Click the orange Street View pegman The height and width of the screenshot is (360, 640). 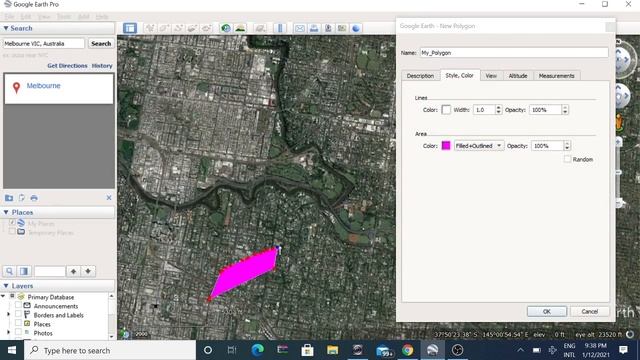pos(619,122)
